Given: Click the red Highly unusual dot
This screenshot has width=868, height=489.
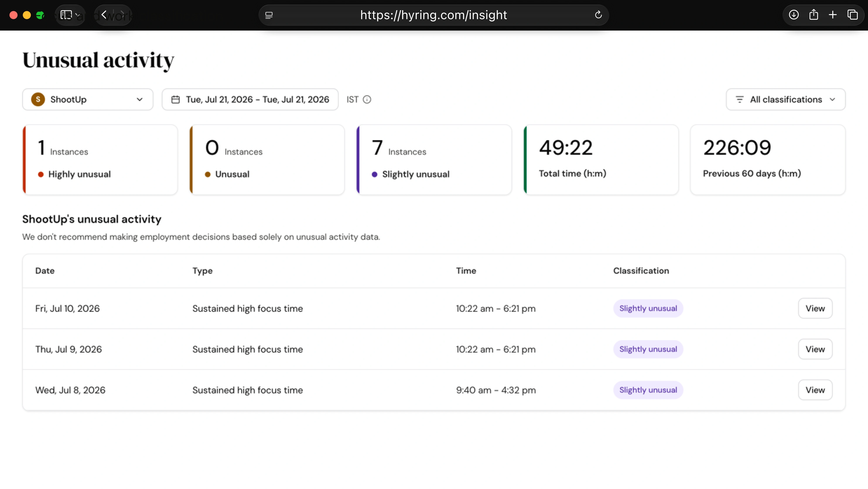Looking at the screenshot, I should (x=41, y=174).
